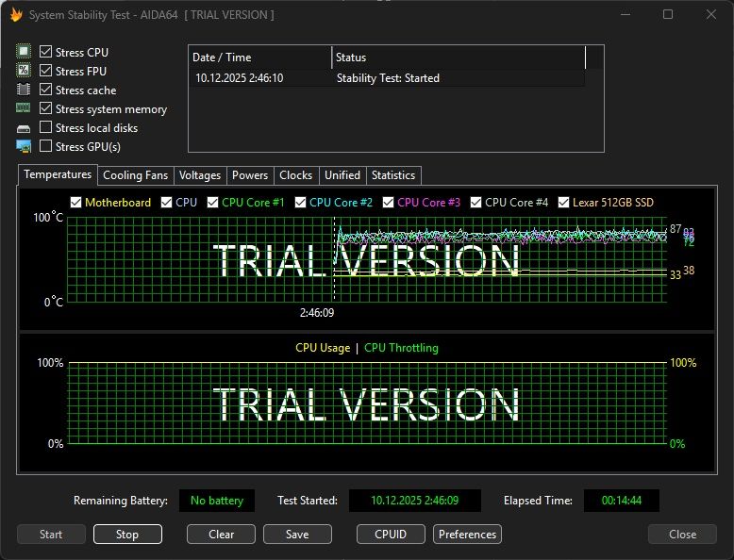Minimize the System Stability Test window
The image size is (734, 560).
[x=626, y=14]
